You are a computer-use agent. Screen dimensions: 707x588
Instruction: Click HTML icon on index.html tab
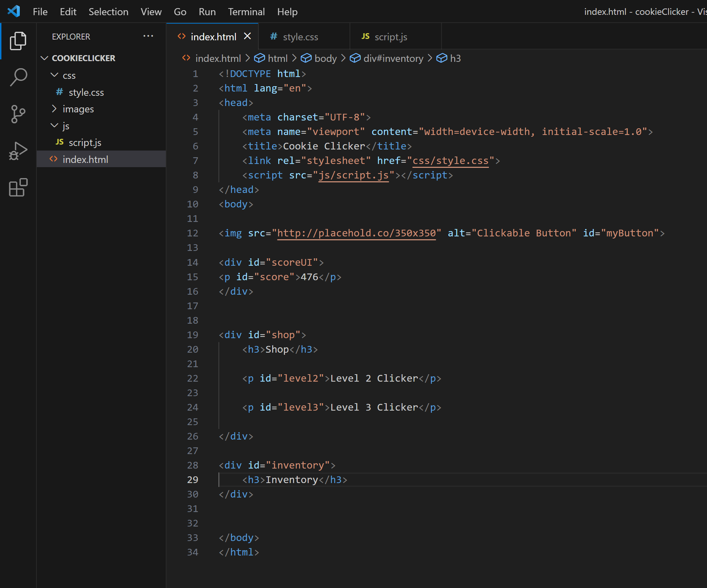click(x=182, y=36)
